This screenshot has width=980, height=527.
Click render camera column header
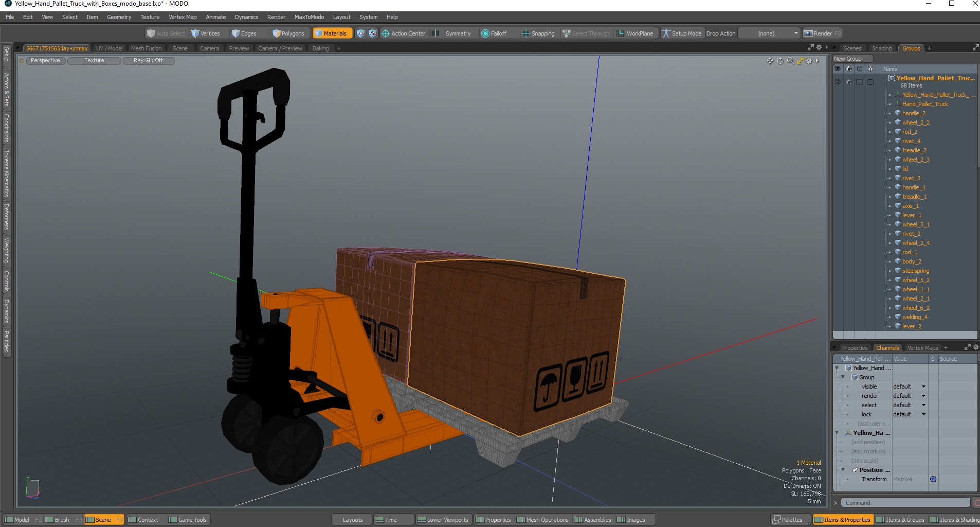click(849, 68)
